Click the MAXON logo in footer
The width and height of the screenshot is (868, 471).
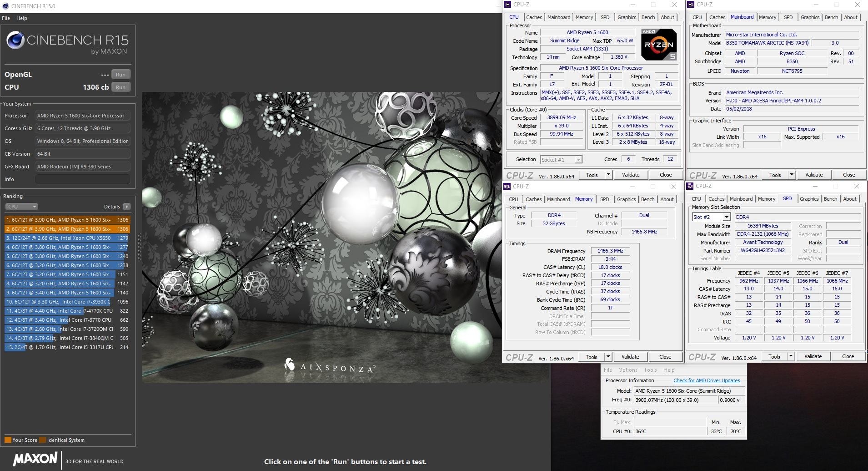point(35,458)
